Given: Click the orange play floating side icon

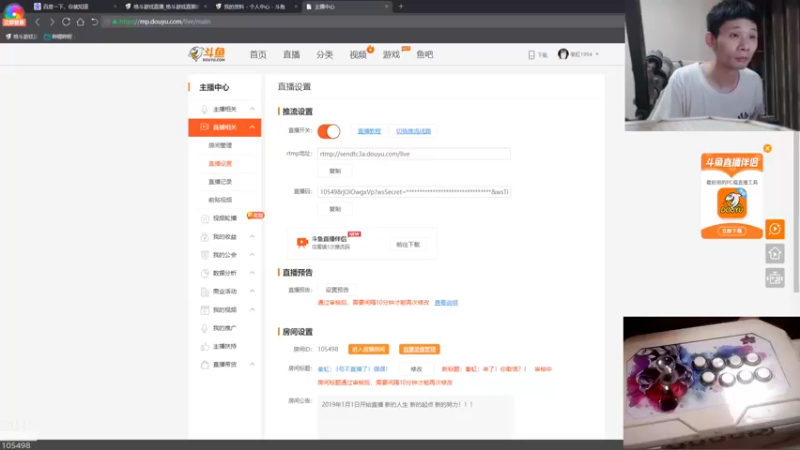Looking at the screenshot, I should [x=774, y=229].
